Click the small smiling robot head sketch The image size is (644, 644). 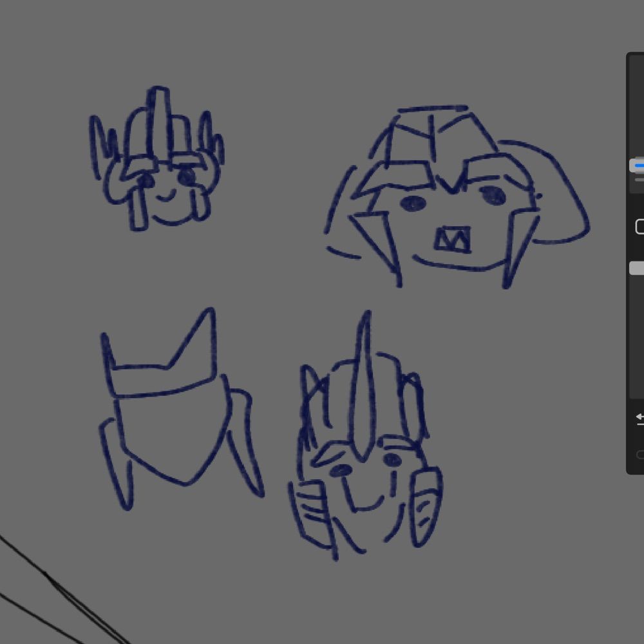[x=157, y=158]
